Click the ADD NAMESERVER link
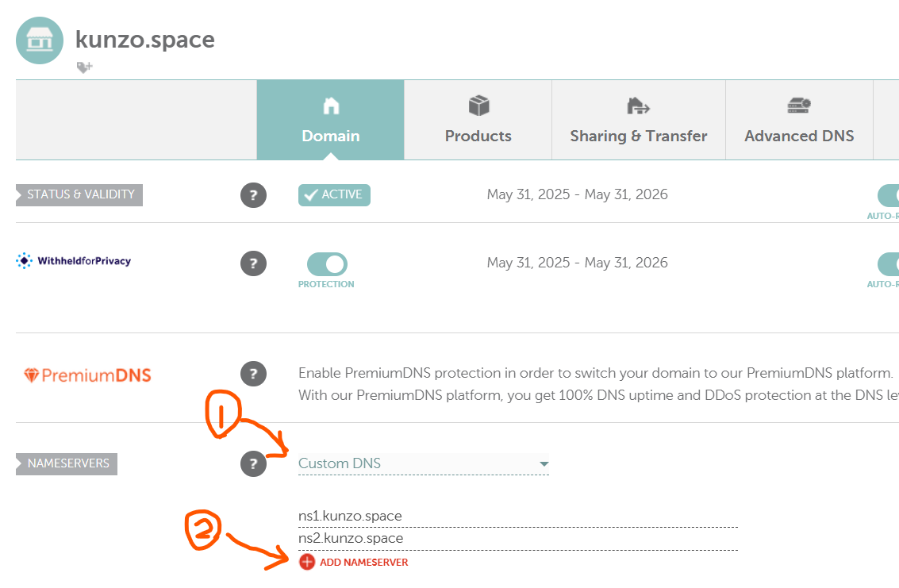This screenshot has height=588, width=899. click(363, 562)
